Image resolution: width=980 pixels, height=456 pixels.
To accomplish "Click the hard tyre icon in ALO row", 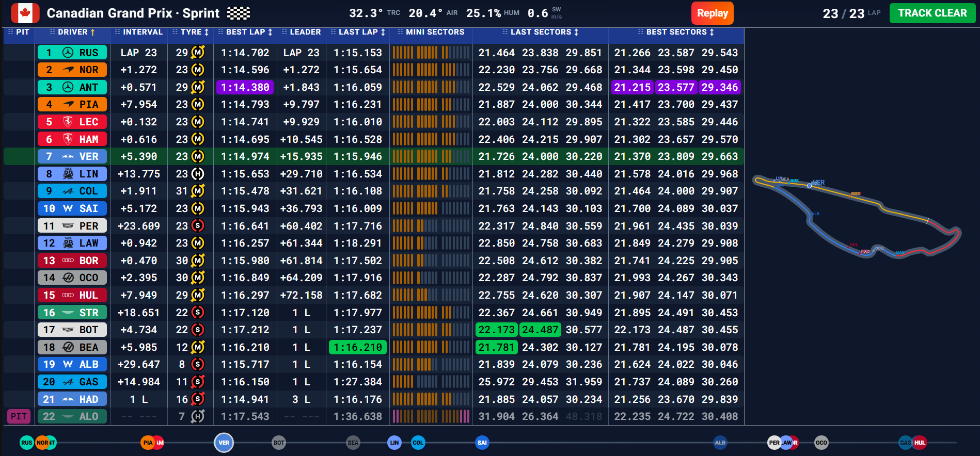I will click(x=198, y=416).
